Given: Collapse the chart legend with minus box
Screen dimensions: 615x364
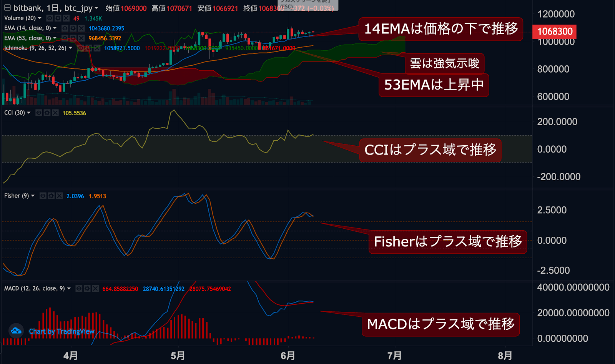Looking at the screenshot, I should tap(7, 8).
